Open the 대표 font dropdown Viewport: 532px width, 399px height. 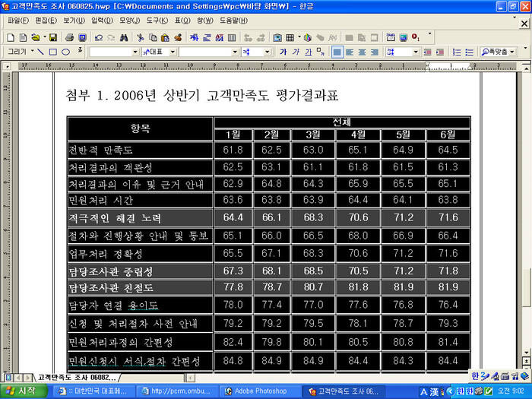coord(171,52)
